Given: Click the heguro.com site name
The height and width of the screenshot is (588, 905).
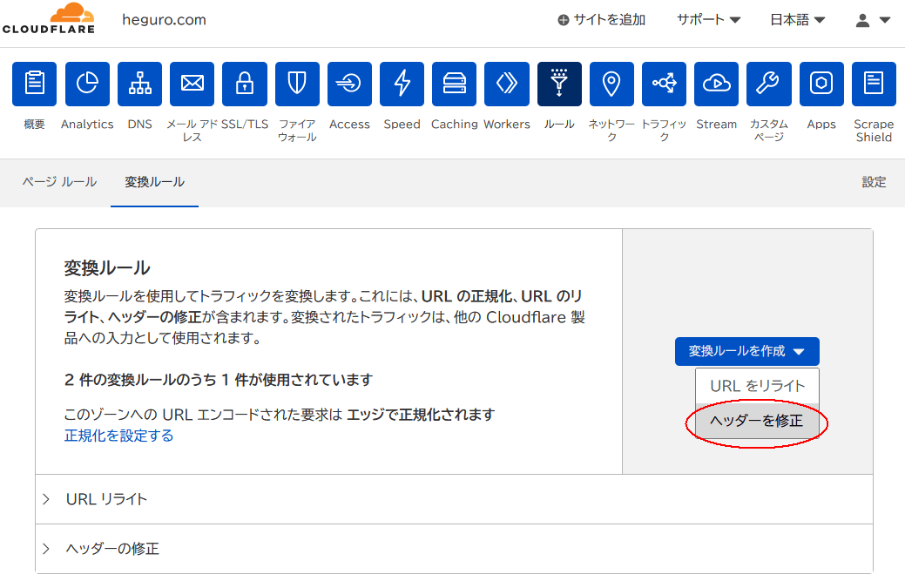Looking at the screenshot, I should coord(164,20).
